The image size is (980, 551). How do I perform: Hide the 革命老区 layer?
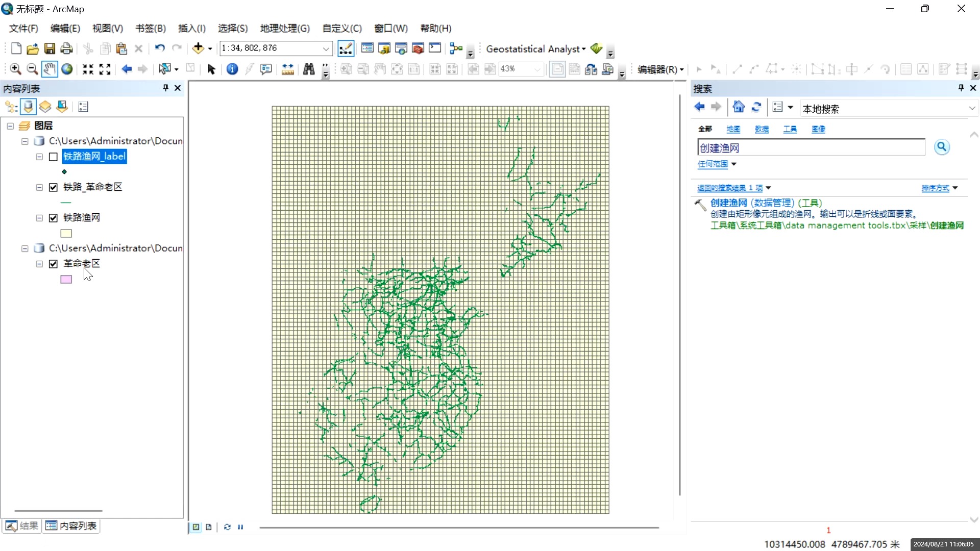click(53, 264)
